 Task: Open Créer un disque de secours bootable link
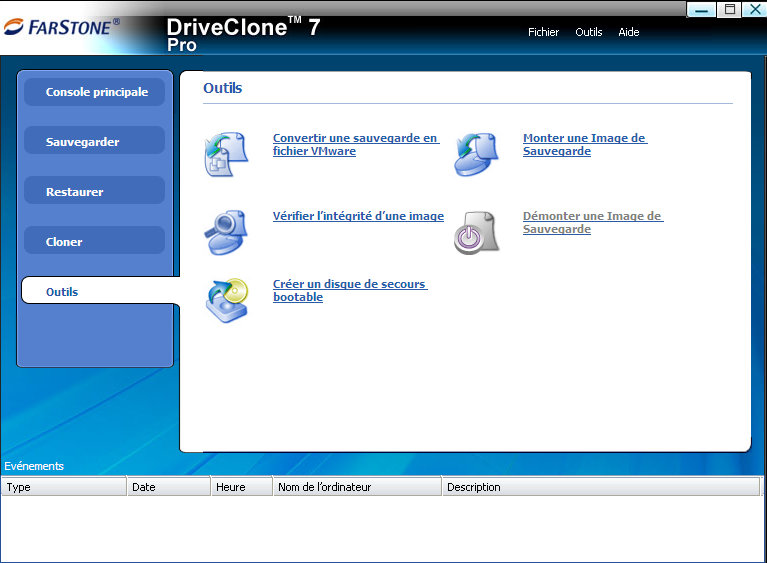[x=350, y=291]
